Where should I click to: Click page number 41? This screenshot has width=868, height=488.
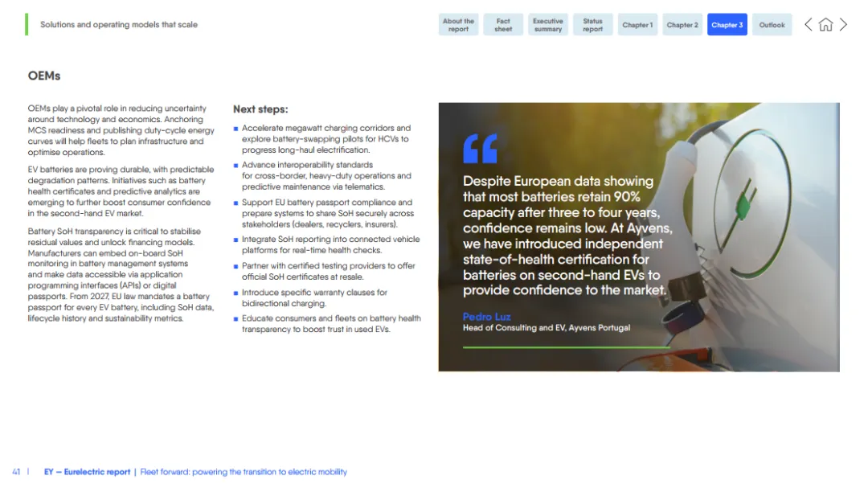pos(16,472)
